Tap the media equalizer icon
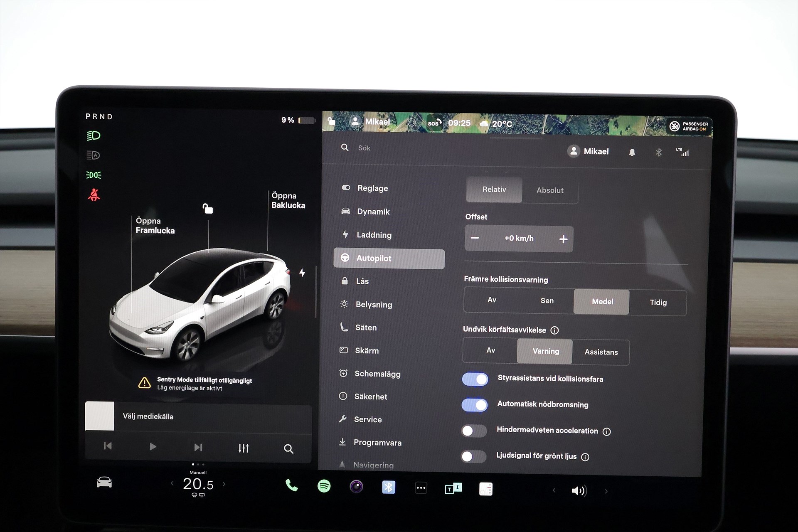This screenshot has width=798, height=532. click(244, 448)
